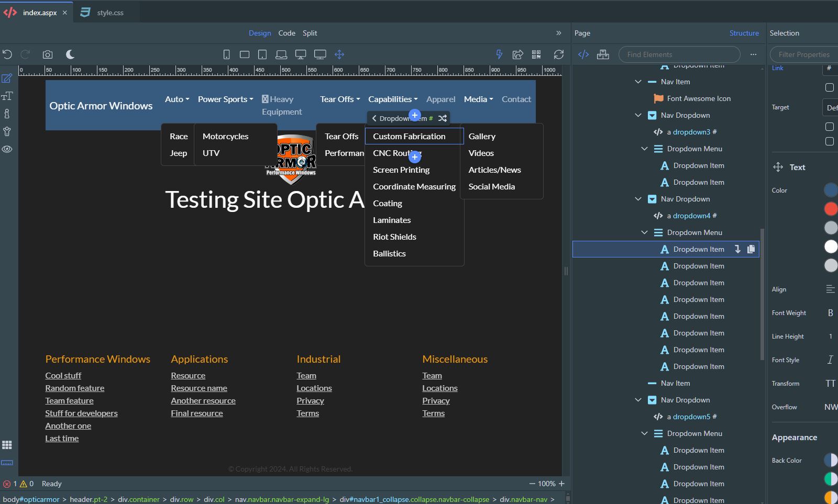Click the lightning bolt icon

[x=499, y=54]
